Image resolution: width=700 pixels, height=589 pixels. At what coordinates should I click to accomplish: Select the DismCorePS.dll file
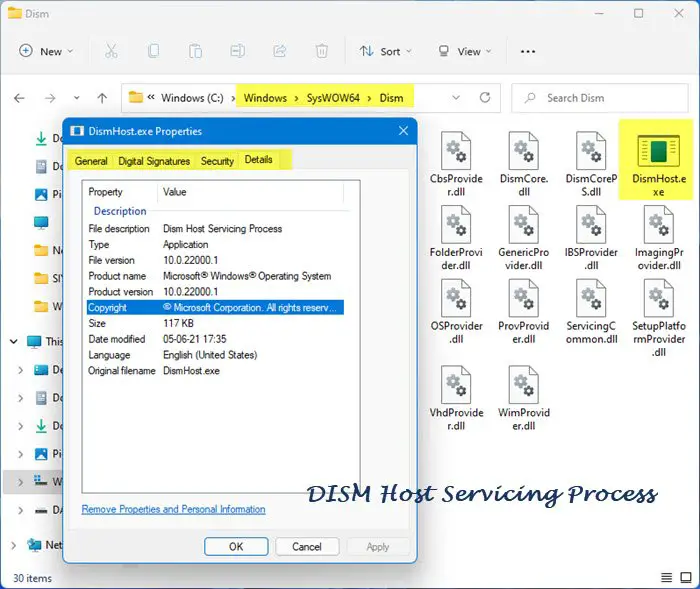(591, 164)
